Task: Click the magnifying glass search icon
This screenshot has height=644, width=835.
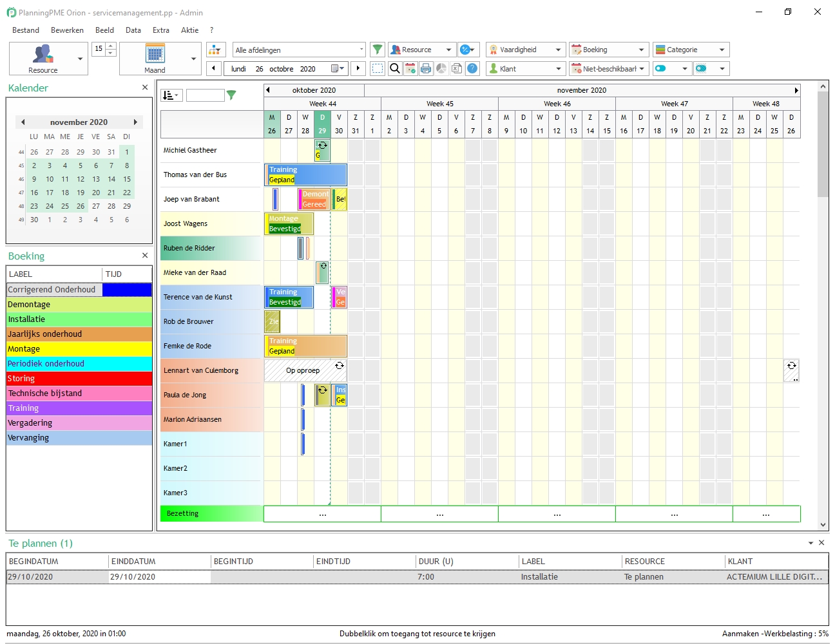Action: 394,68
